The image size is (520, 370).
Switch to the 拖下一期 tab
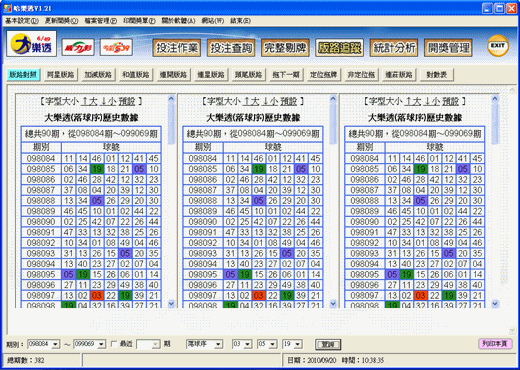coord(286,74)
